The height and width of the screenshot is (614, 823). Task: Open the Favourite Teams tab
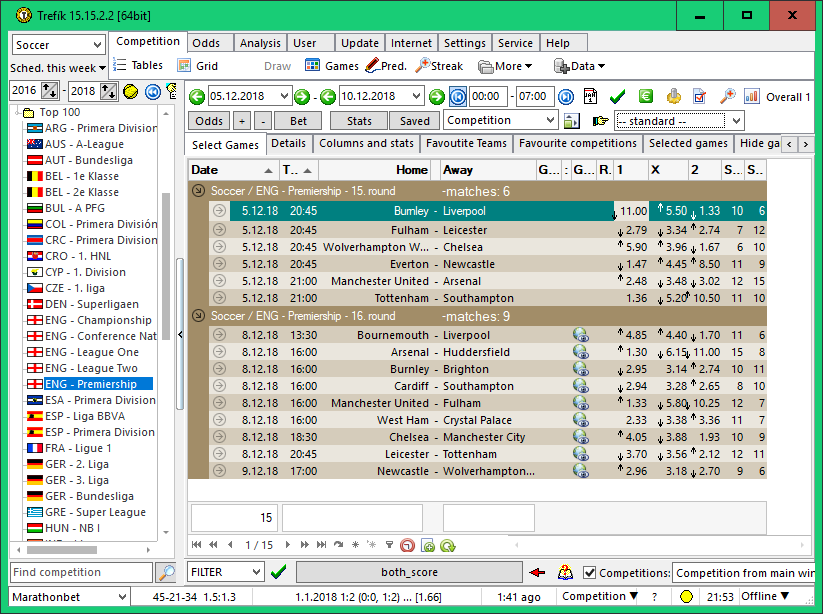click(x=466, y=144)
